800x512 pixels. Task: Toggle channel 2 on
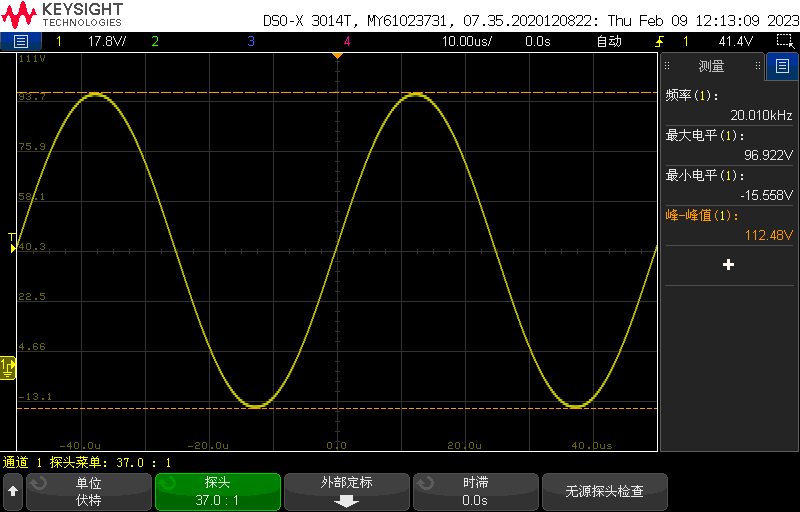tap(154, 41)
